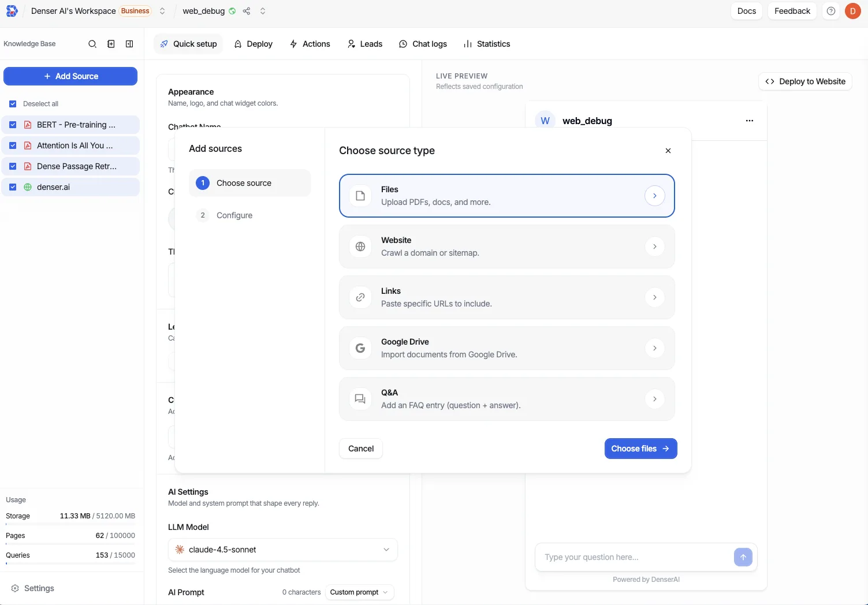Image resolution: width=868 pixels, height=605 pixels.
Task: Click the send arrow button in chat preview
Action: point(743,557)
